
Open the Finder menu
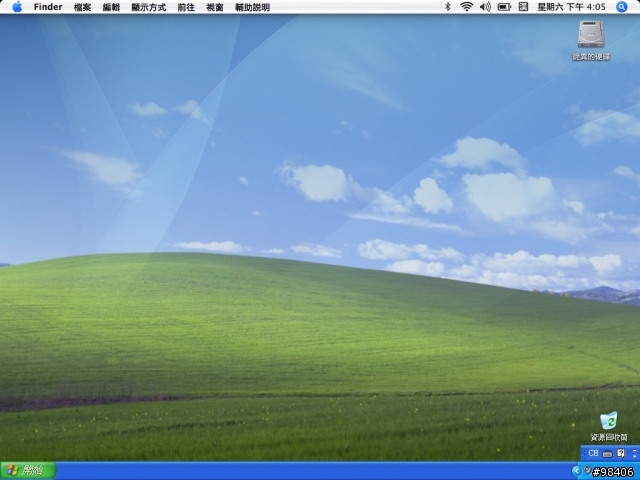48,7
